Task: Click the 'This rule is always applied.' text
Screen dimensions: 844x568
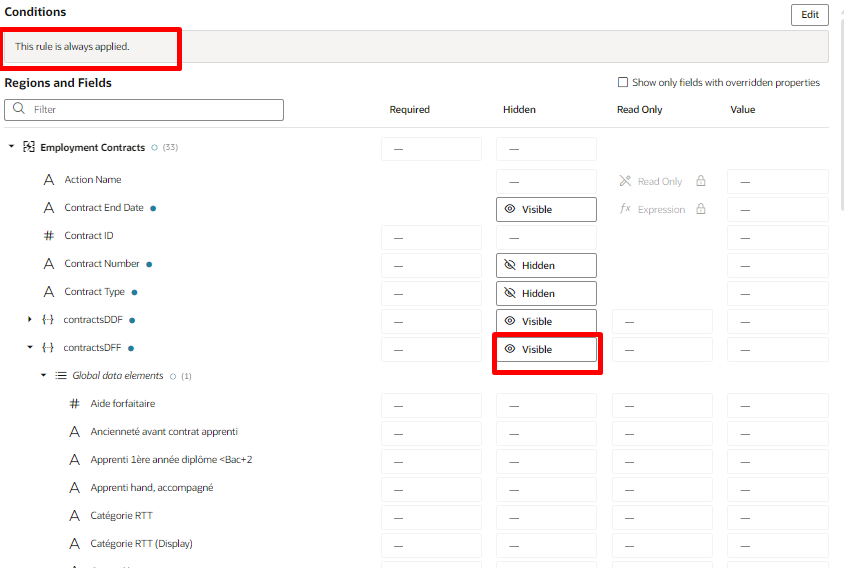Action: coord(72,47)
